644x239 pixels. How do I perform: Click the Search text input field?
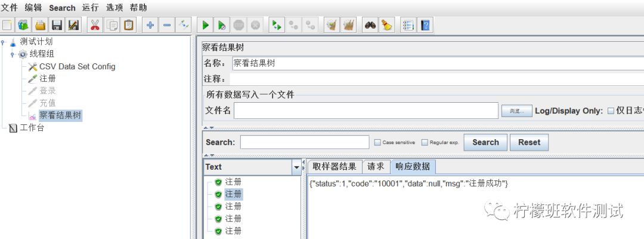click(305, 142)
